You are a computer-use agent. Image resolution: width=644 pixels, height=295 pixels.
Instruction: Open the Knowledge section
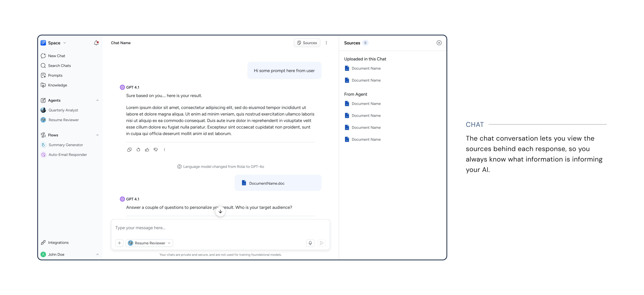point(58,85)
